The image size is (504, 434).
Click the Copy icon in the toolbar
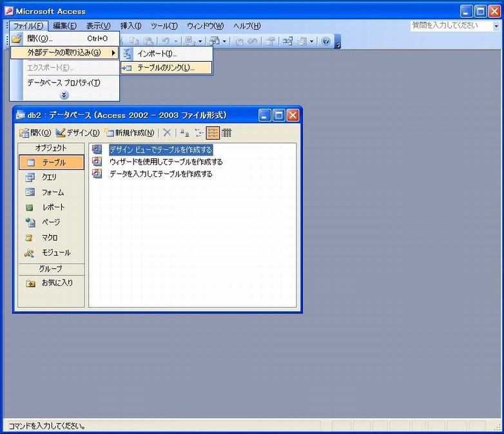[x=134, y=41]
